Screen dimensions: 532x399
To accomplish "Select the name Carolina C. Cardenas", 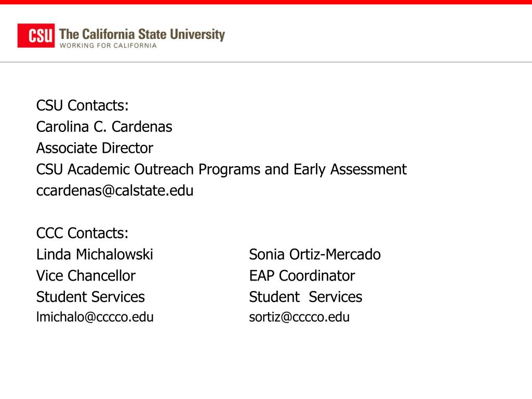I will [104, 127].
